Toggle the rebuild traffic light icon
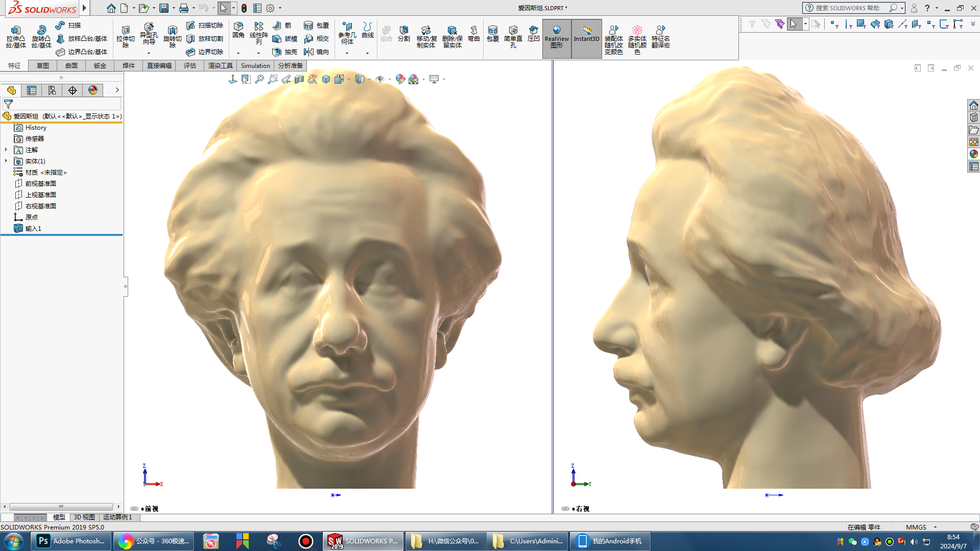The height and width of the screenshot is (551, 980). [x=244, y=8]
